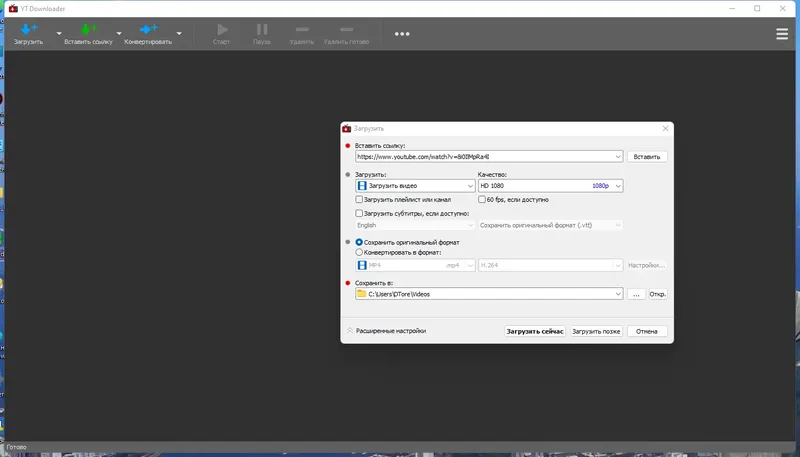Open the hamburger main menu
Screen dimensions: 800x457
[x=782, y=34]
